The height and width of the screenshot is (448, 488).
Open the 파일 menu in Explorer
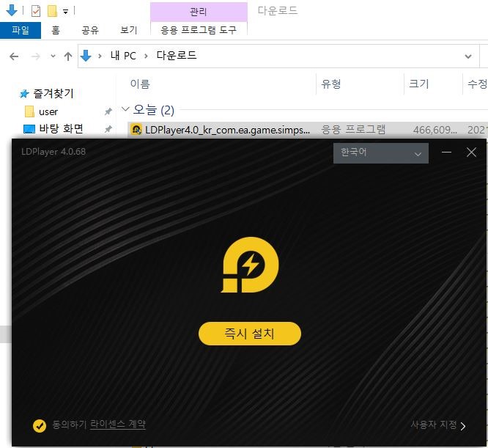[21, 30]
